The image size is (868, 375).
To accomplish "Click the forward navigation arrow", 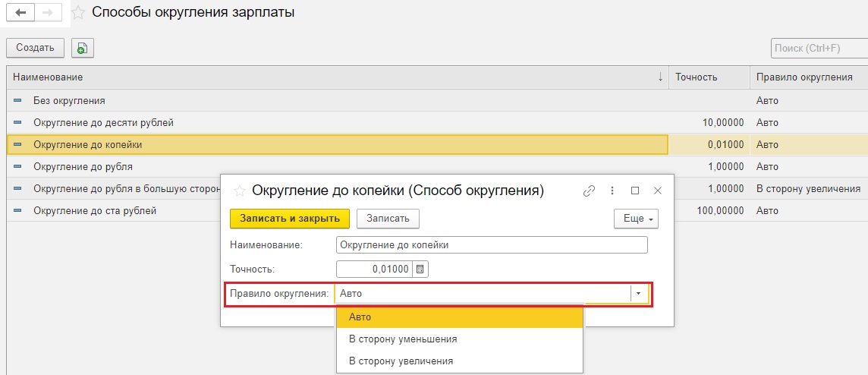I will [49, 13].
